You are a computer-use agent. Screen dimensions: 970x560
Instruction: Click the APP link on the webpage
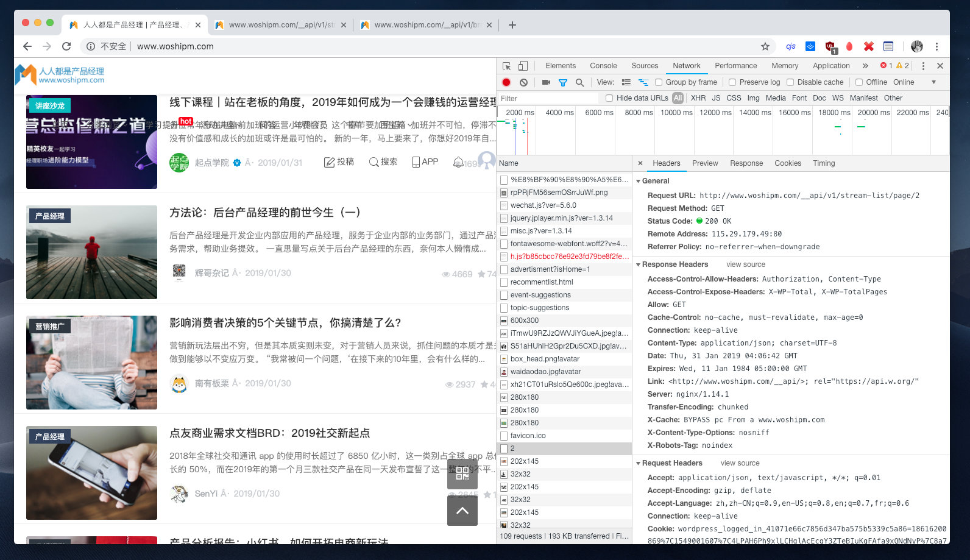click(425, 161)
